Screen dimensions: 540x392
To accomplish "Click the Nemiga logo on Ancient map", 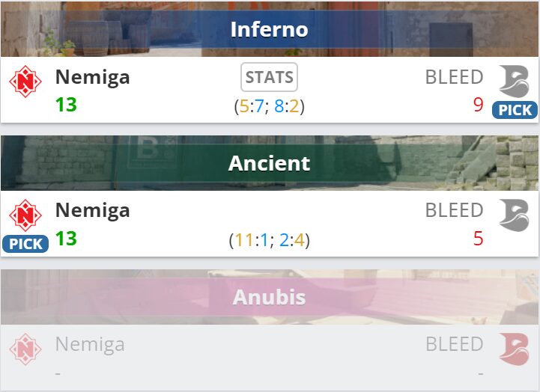I will click(25, 215).
